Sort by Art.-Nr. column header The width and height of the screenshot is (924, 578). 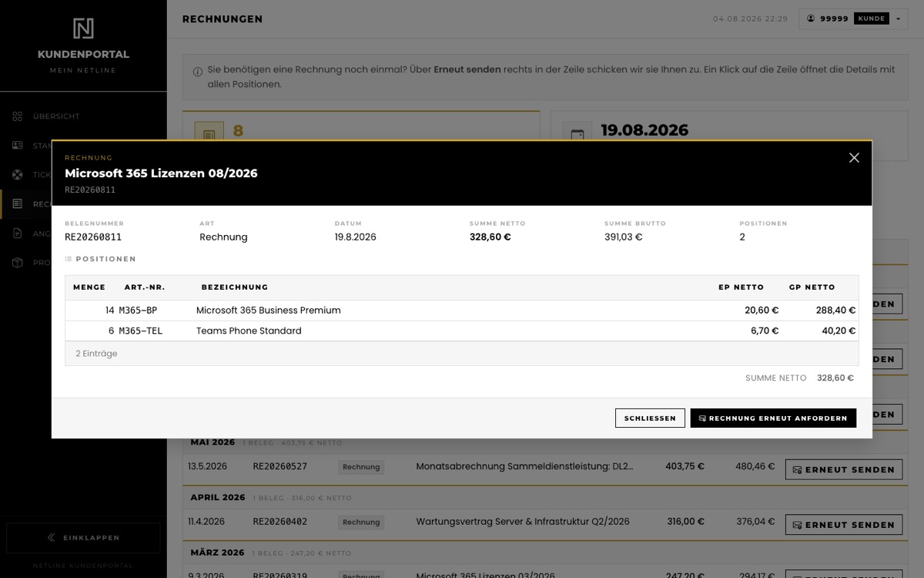coord(145,287)
